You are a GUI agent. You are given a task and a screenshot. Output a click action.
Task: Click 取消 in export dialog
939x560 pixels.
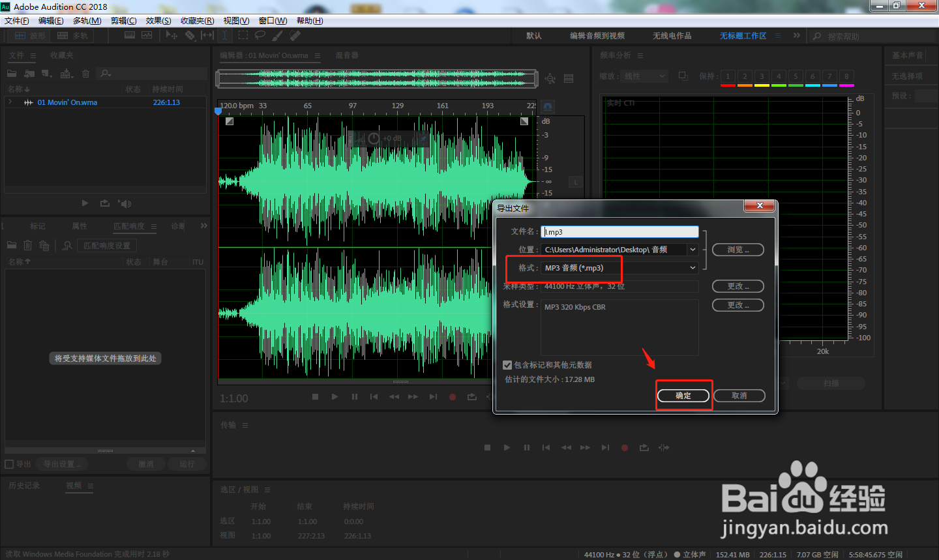(739, 396)
